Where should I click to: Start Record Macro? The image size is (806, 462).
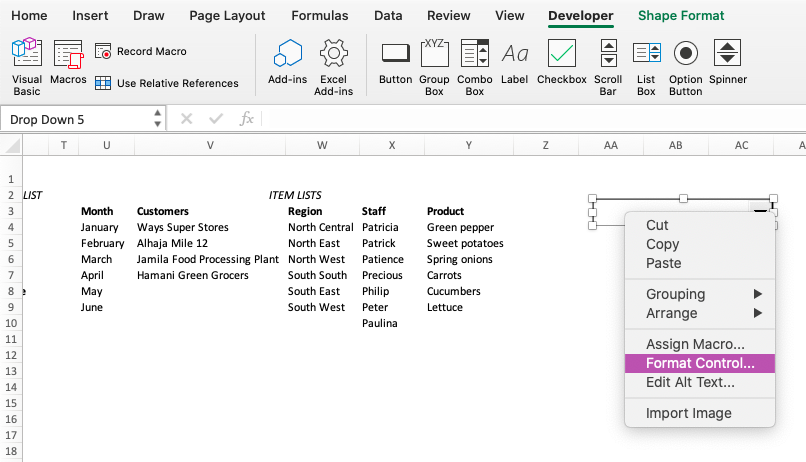pos(141,51)
